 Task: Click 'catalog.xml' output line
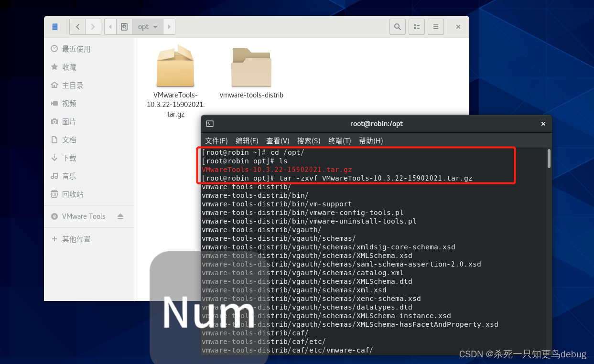click(x=302, y=273)
